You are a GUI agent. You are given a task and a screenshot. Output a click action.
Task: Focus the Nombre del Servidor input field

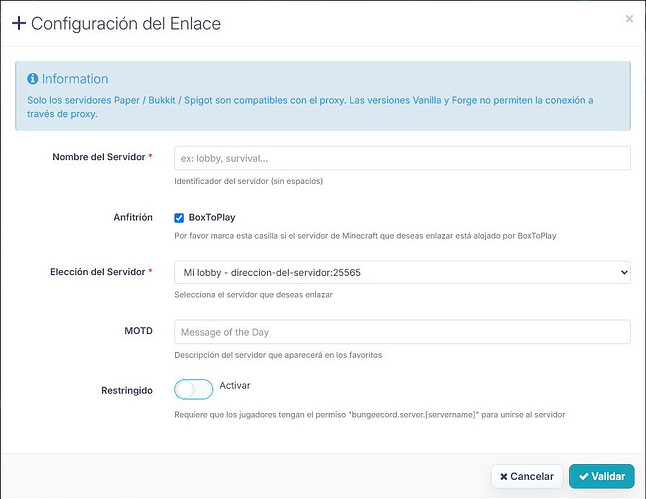(x=402, y=158)
